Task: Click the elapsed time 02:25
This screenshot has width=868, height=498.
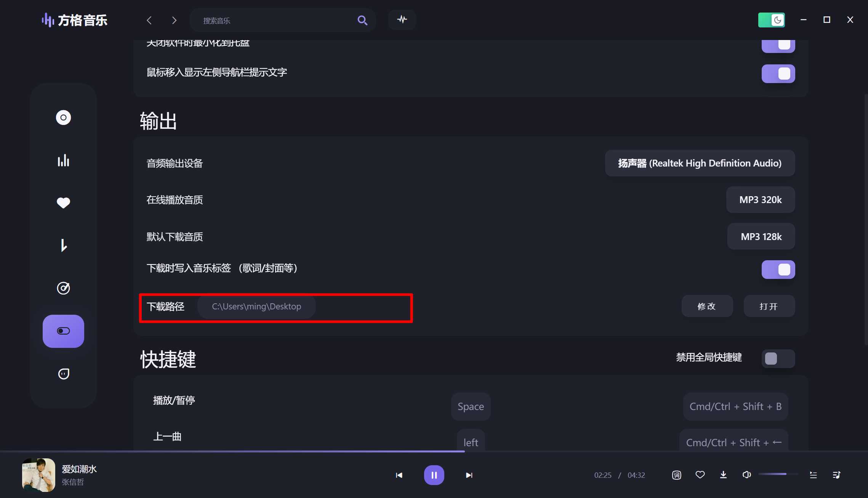Action: [x=603, y=475]
